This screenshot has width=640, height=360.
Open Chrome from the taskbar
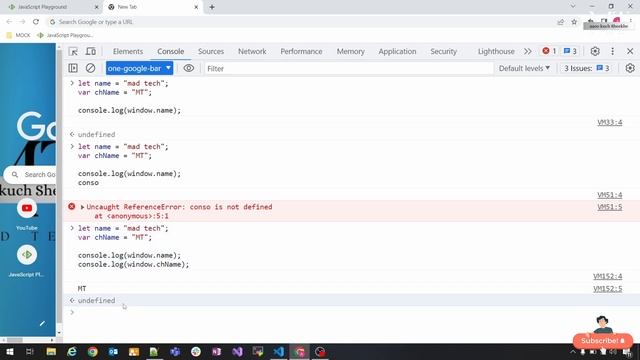coord(93,351)
